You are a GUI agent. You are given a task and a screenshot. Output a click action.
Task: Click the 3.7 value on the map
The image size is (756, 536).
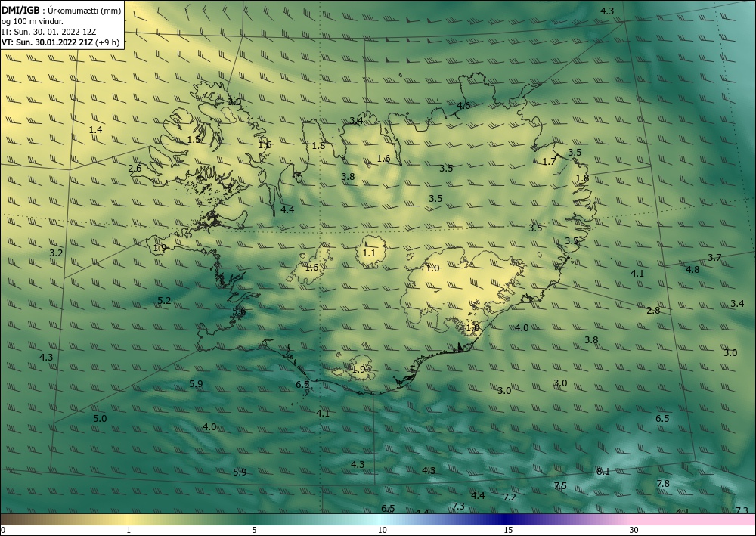(x=714, y=258)
